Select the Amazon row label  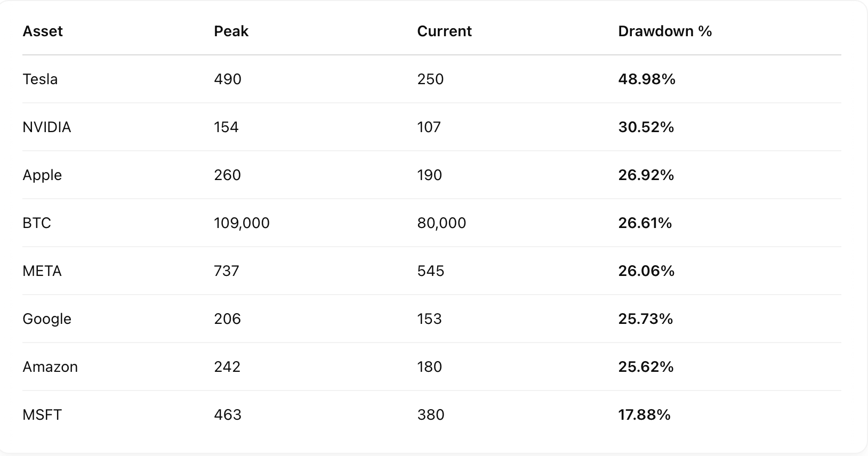point(50,367)
